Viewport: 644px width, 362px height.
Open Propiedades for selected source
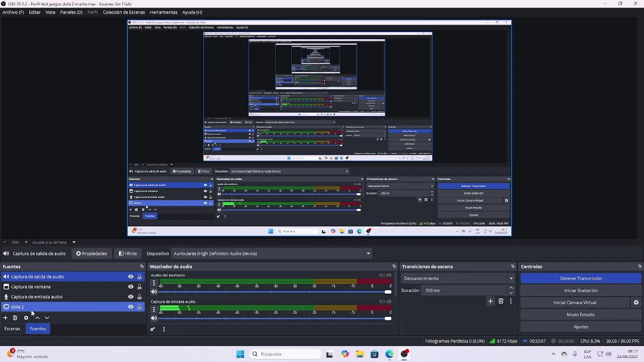92,253
